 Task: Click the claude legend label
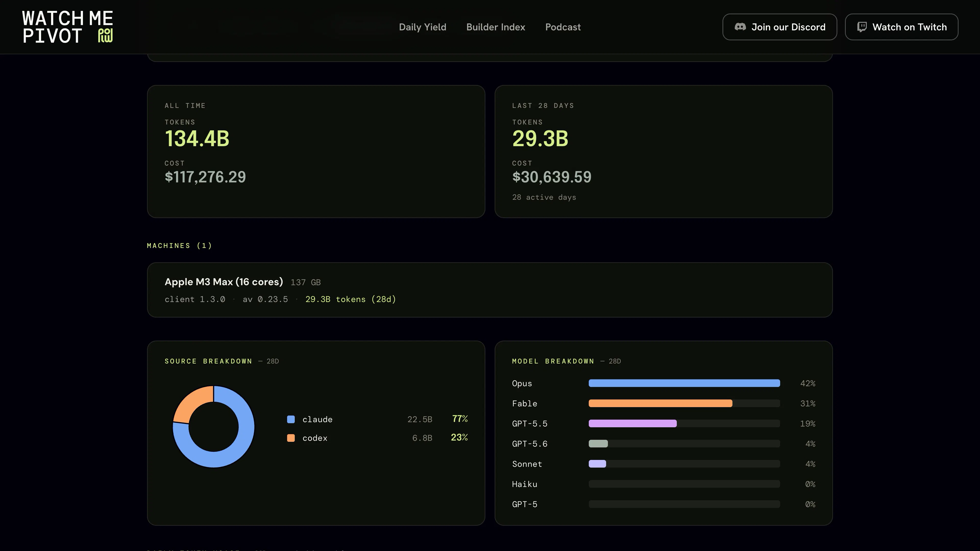(x=317, y=419)
